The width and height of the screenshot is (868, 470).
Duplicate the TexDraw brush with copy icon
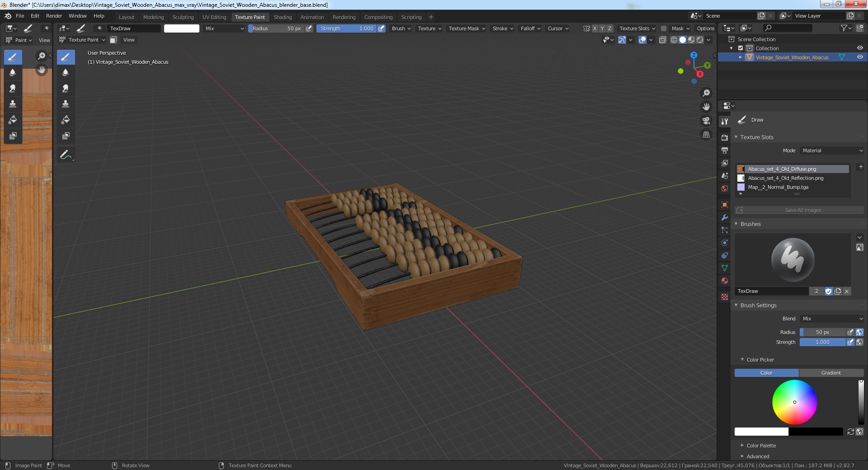838,291
